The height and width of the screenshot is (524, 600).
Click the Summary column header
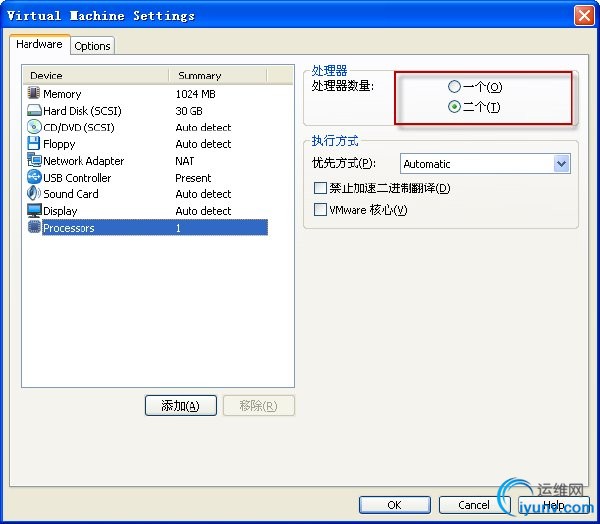coord(218,75)
